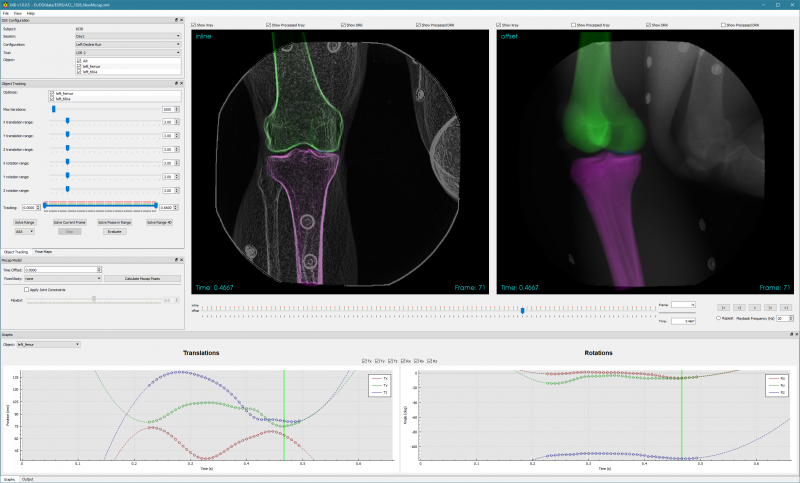Undock the Object Tracking panel
The width and height of the screenshot is (800, 483).
177,83
